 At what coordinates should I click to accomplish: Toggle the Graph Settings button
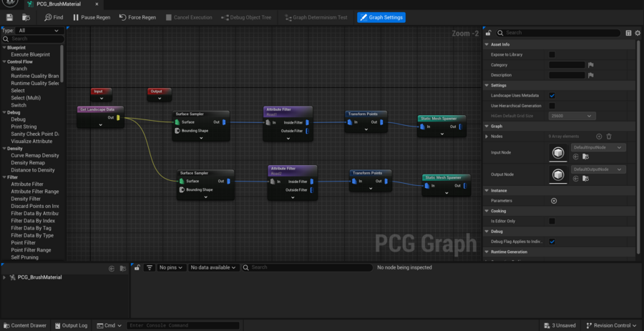381,17
